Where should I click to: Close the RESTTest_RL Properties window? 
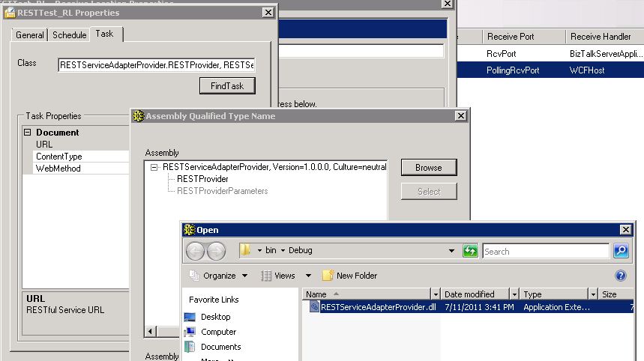pos(268,13)
